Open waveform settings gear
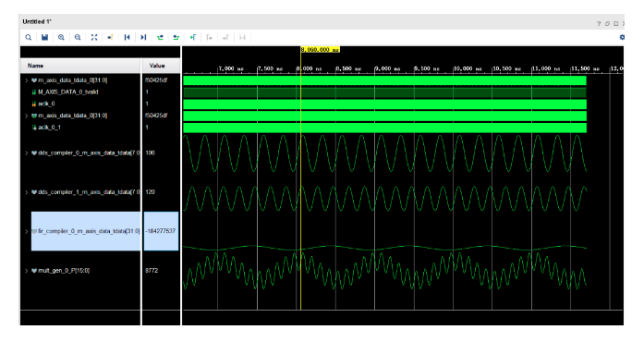Viewport: 644px width, 342px height. (x=622, y=37)
